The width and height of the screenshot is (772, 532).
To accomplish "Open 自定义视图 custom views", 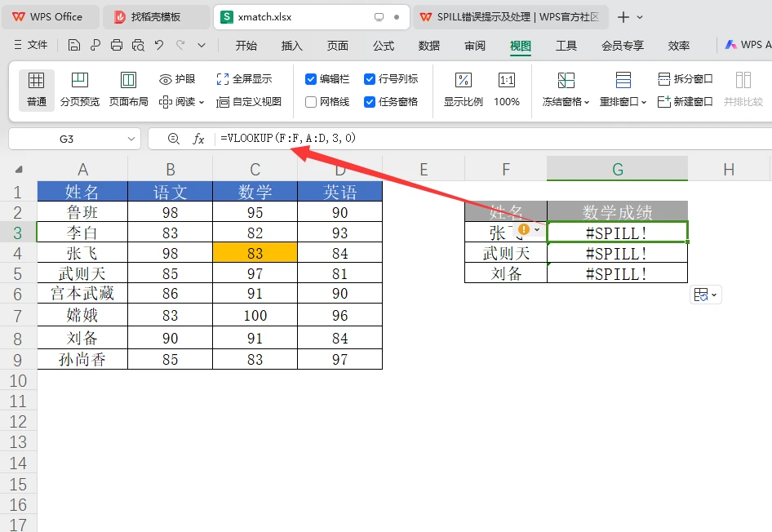I will pyautogui.click(x=249, y=102).
